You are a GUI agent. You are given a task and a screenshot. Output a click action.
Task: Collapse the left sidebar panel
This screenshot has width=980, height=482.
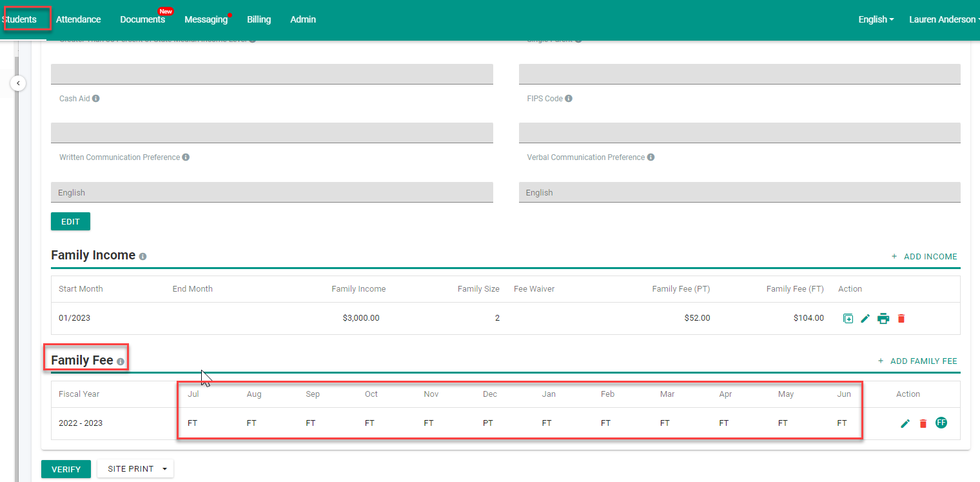[x=18, y=83]
